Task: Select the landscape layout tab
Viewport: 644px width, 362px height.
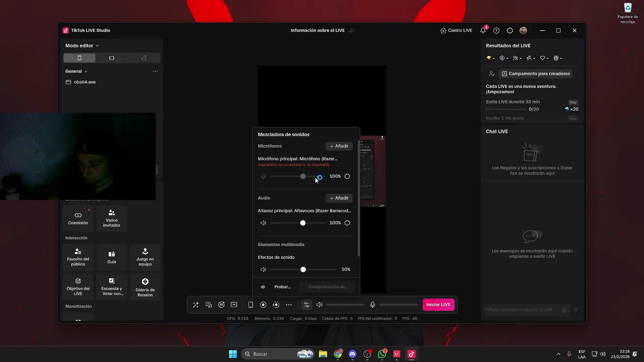Action: coord(112,58)
